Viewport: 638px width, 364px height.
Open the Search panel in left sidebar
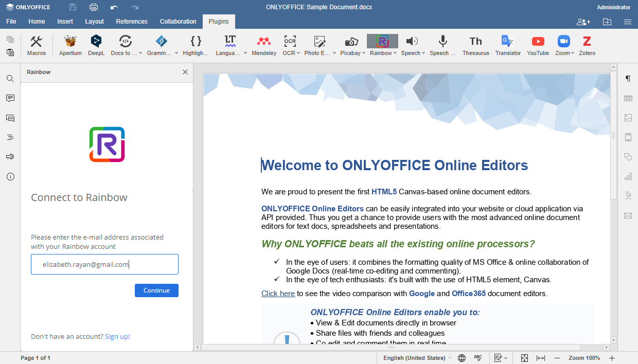(10, 79)
